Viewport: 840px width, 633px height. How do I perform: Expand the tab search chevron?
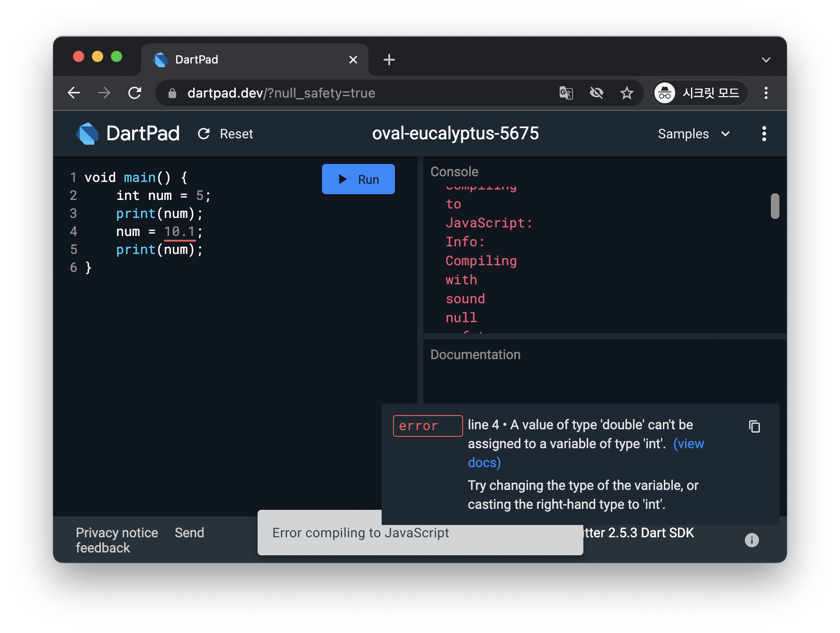click(x=766, y=60)
